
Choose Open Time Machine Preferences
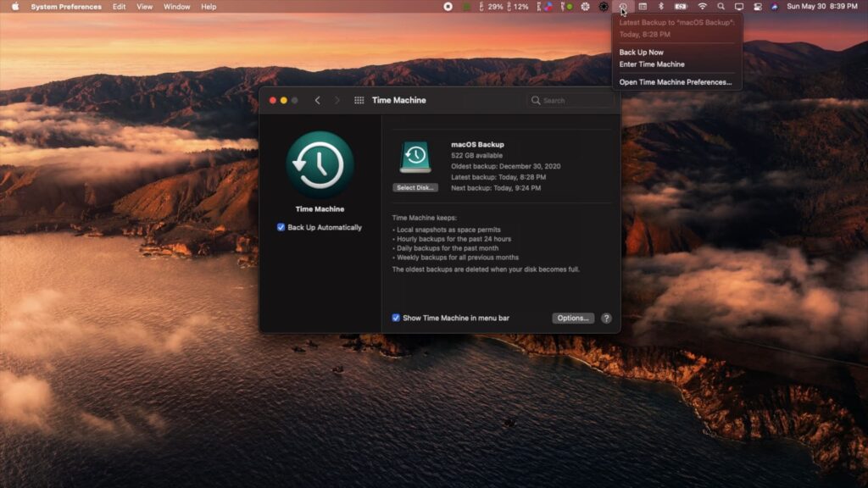tap(676, 82)
